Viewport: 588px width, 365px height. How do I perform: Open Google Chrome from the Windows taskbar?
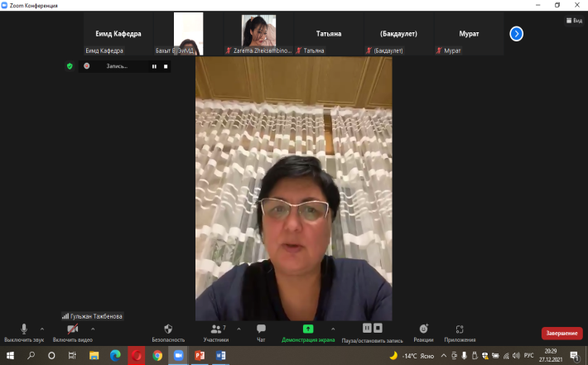(157, 355)
